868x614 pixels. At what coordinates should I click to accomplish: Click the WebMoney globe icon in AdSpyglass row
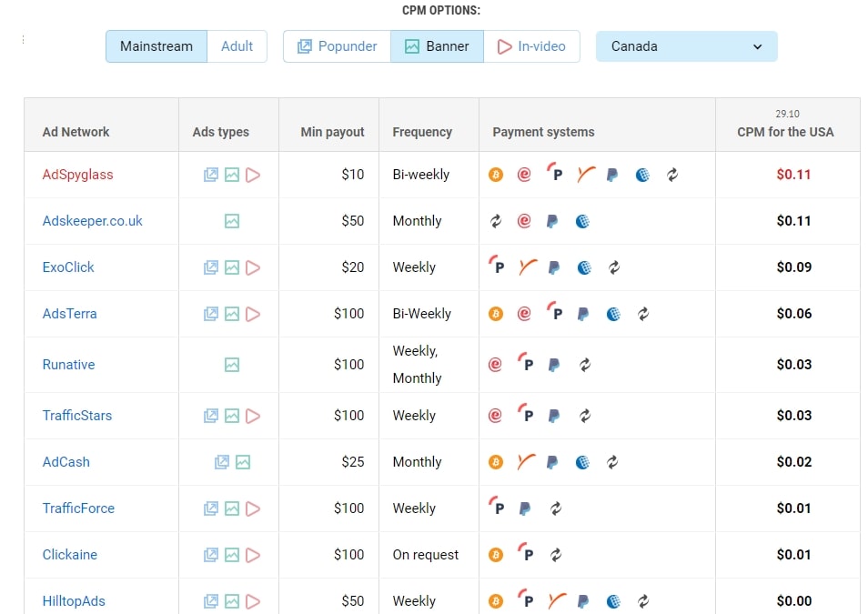click(642, 175)
